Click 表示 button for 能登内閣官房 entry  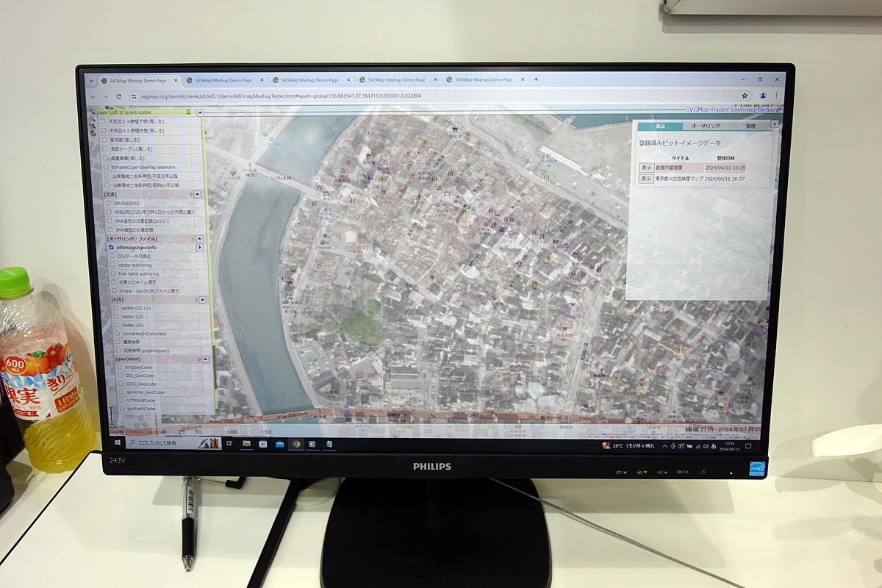pyautogui.click(x=646, y=168)
